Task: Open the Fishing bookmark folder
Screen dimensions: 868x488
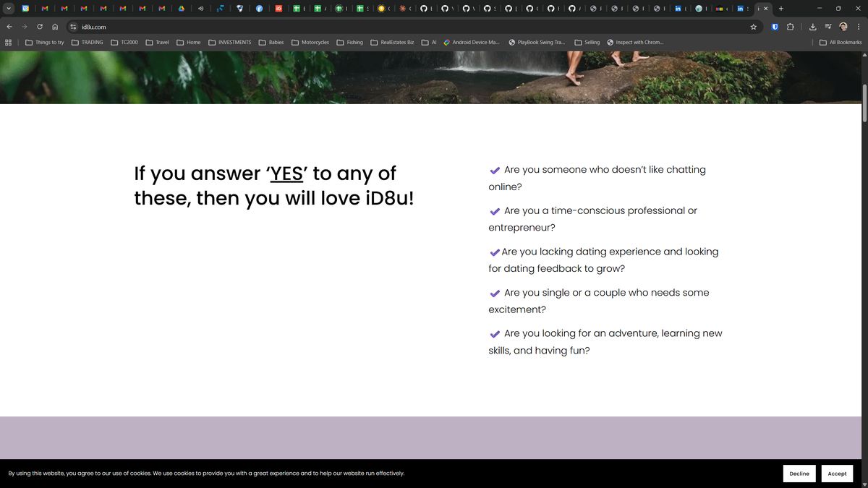Action: (x=350, y=43)
